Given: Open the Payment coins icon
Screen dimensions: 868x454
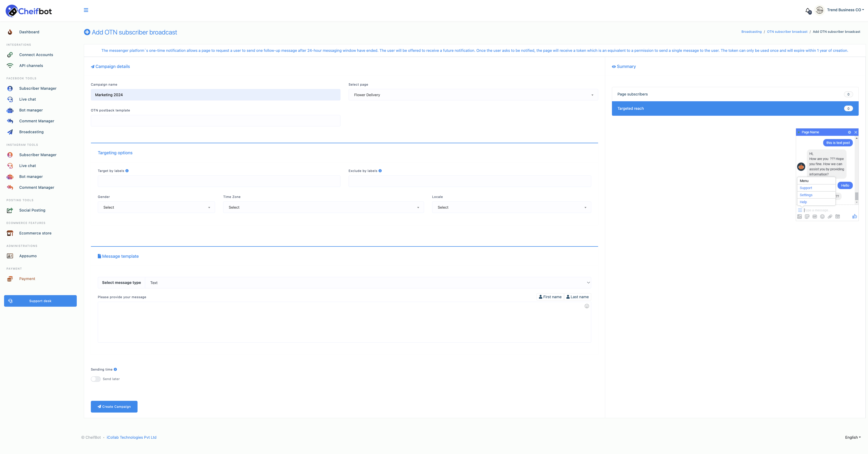Looking at the screenshot, I should tap(10, 279).
